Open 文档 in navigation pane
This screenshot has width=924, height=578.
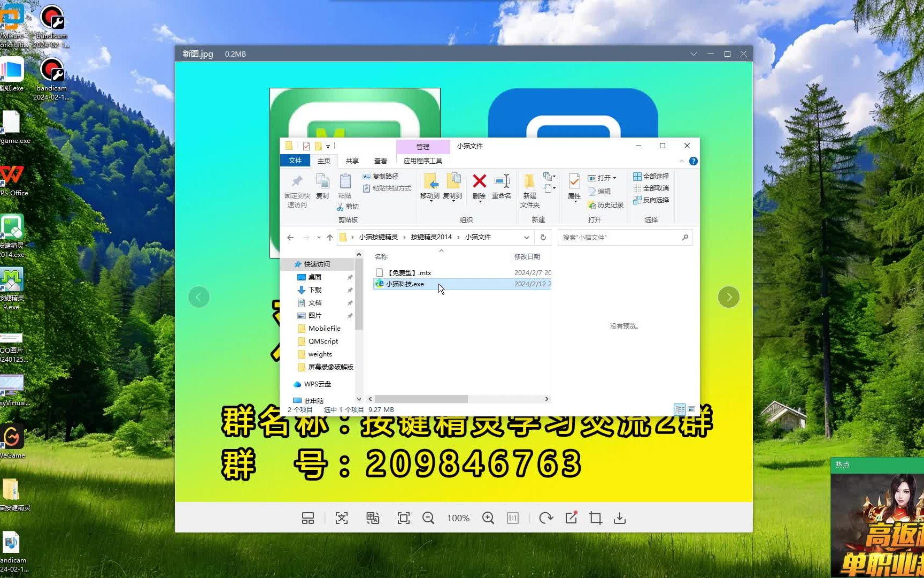pyautogui.click(x=315, y=303)
